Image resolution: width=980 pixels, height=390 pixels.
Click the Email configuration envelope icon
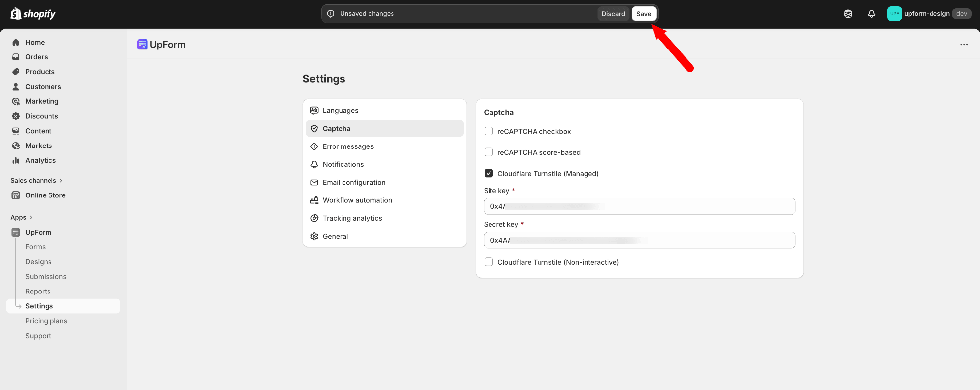click(x=314, y=182)
